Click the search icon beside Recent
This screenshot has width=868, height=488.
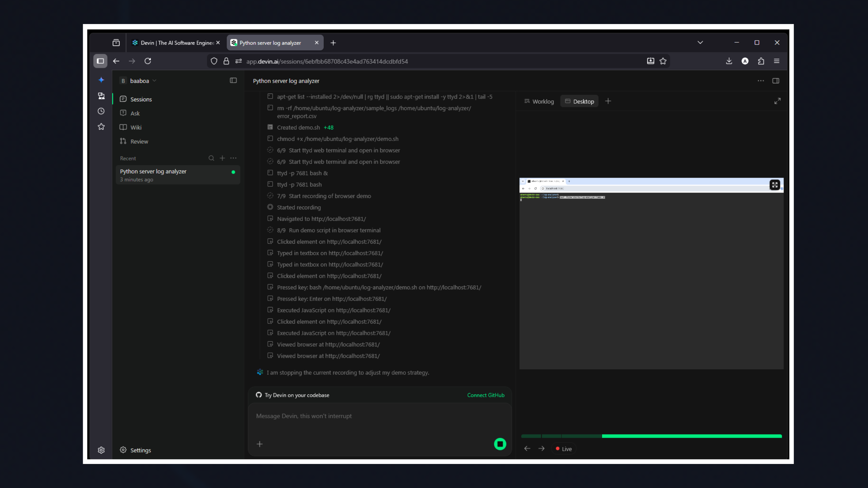[211, 158]
